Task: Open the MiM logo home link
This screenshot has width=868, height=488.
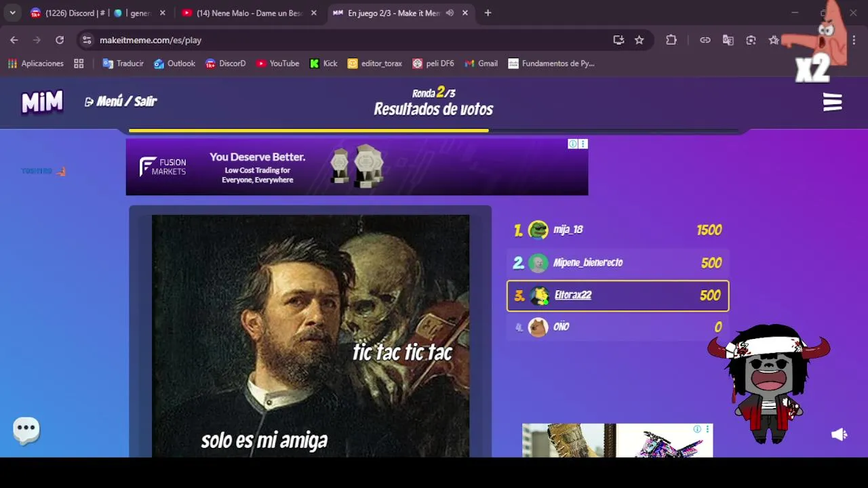Action: (42, 102)
